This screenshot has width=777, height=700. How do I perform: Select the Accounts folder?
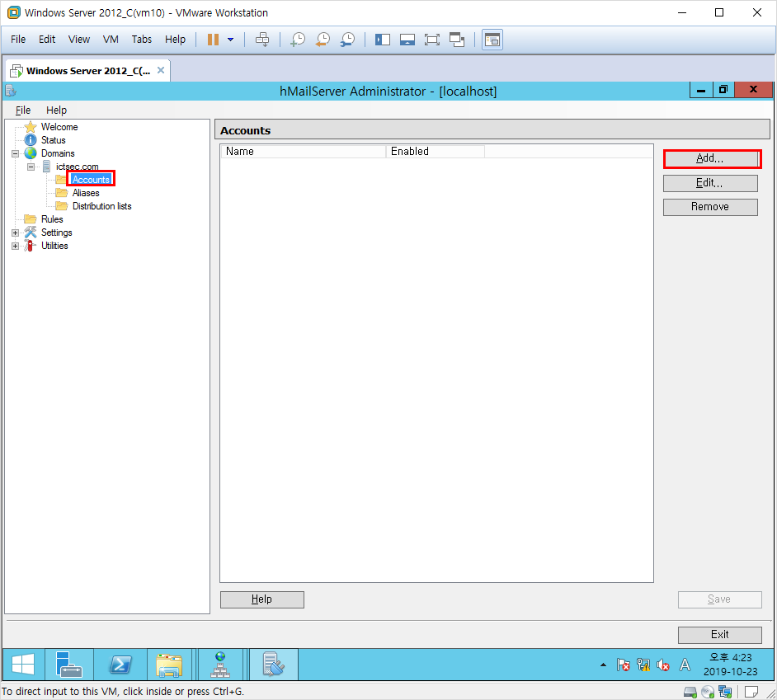pos(91,180)
